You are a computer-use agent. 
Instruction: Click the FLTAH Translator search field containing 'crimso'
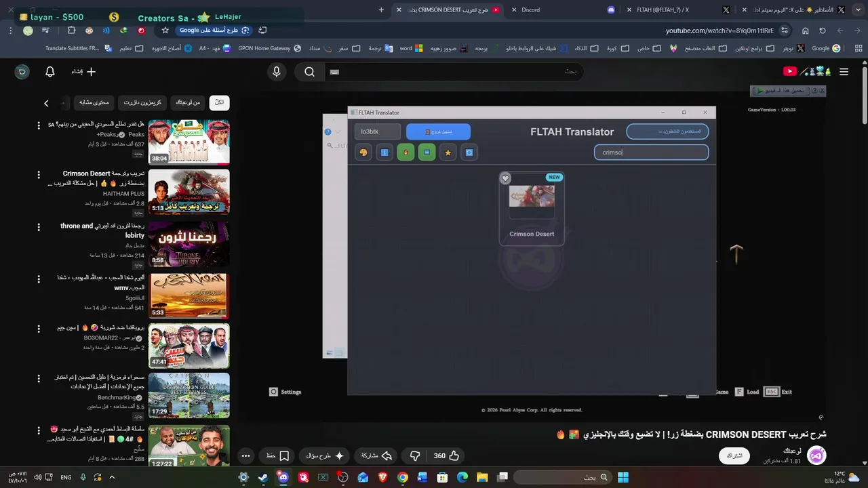pyautogui.click(x=651, y=152)
